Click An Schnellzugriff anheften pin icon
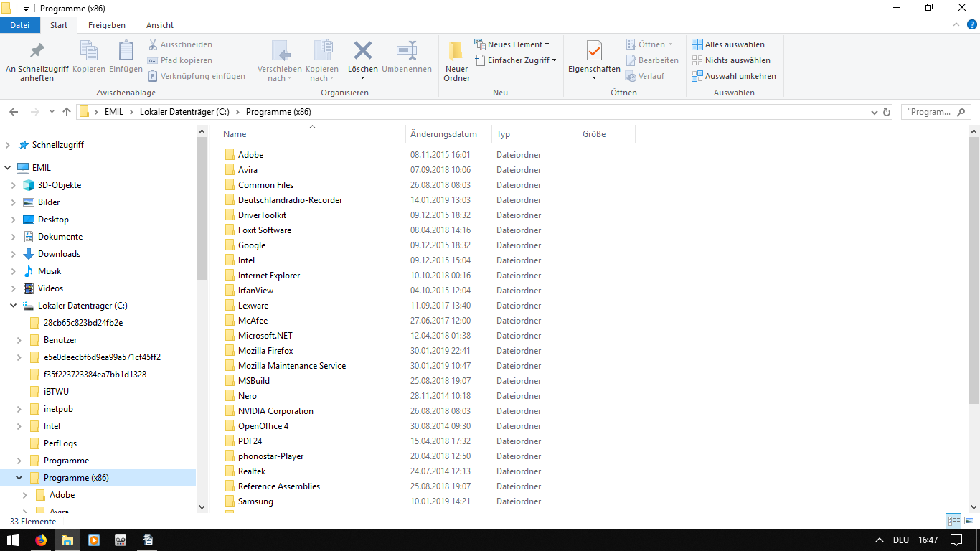 pyautogui.click(x=37, y=51)
